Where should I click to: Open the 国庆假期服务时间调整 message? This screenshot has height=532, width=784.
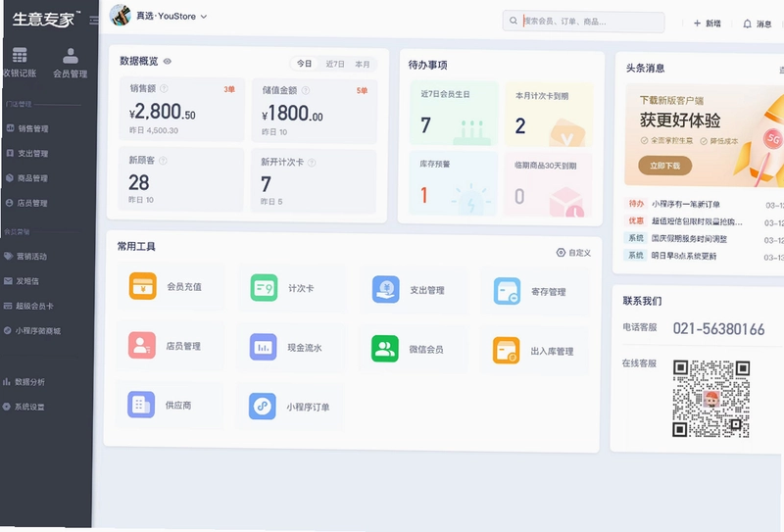click(x=689, y=238)
